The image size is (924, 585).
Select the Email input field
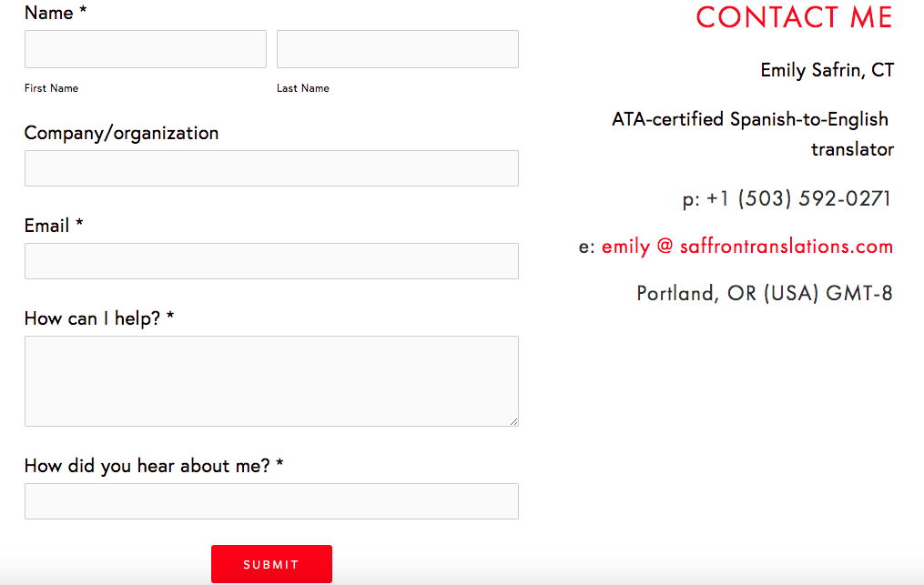tap(271, 261)
